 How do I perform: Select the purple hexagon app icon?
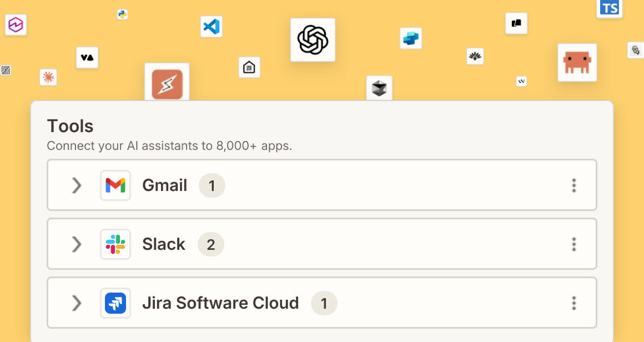pos(16,24)
